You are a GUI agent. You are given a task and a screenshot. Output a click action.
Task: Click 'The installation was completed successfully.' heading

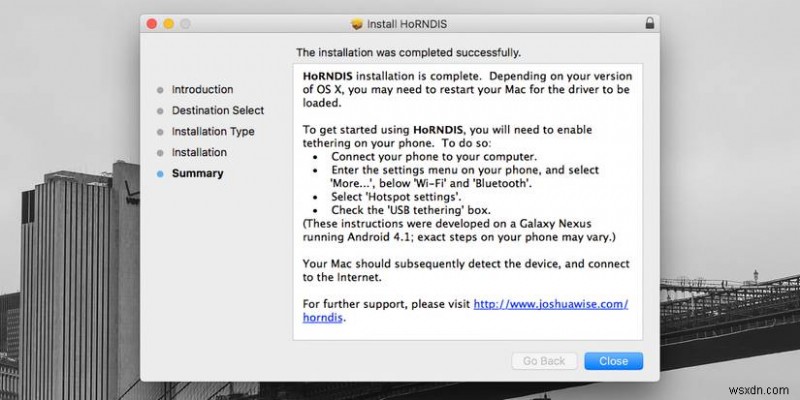409,53
